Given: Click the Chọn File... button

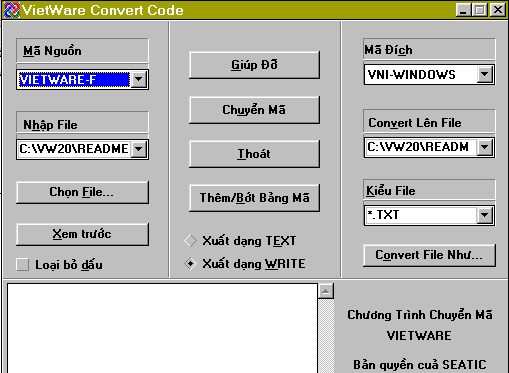Looking at the screenshot, I should pyautogui.click(x=82, y=192).
